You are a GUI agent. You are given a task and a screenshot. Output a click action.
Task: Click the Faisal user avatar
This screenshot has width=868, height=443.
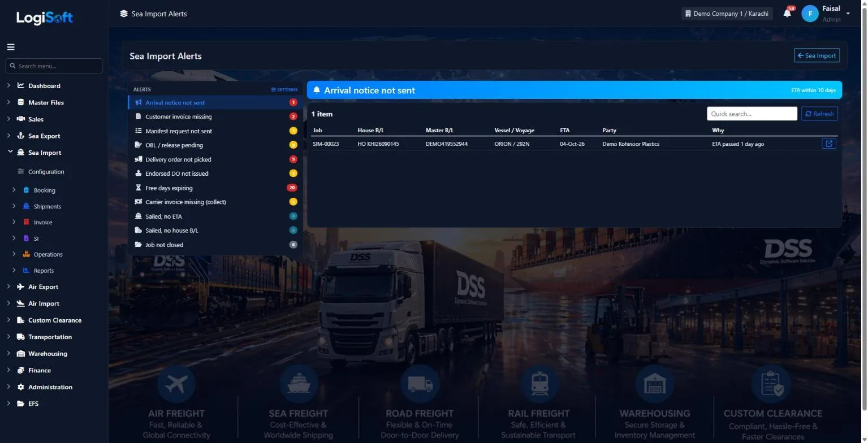(810, 14)
